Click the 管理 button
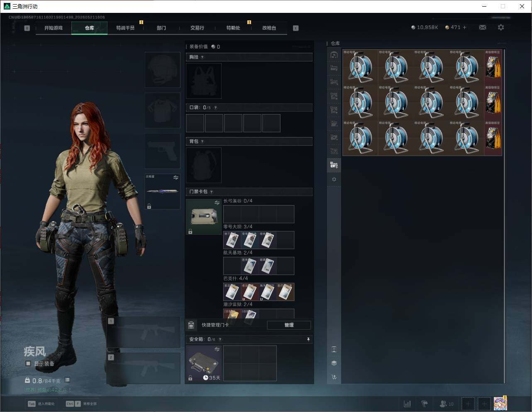 click(289, 325)
